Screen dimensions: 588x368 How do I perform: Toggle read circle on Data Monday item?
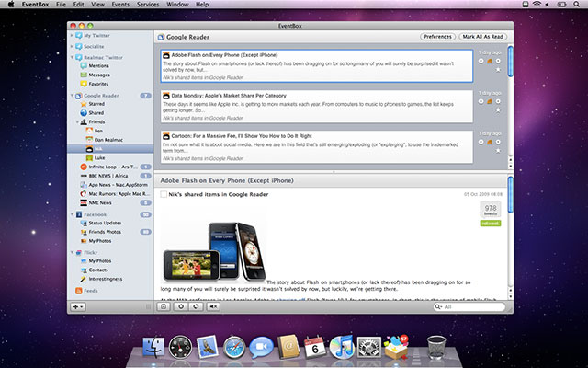pos(481,101)
